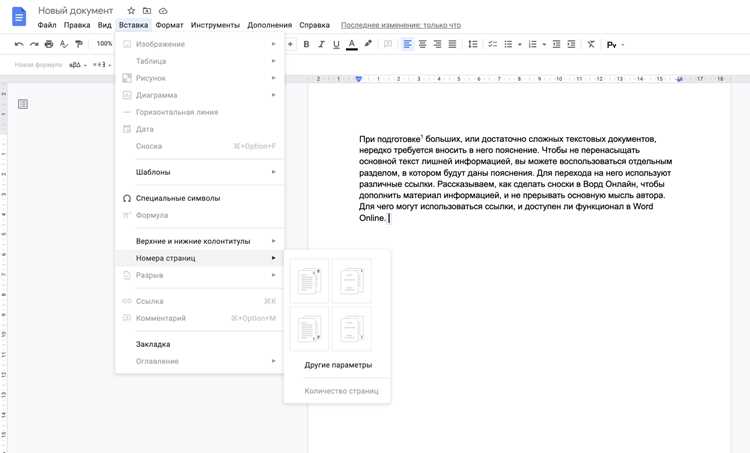
Task: Clear text formatting
Action: [591, 44]
